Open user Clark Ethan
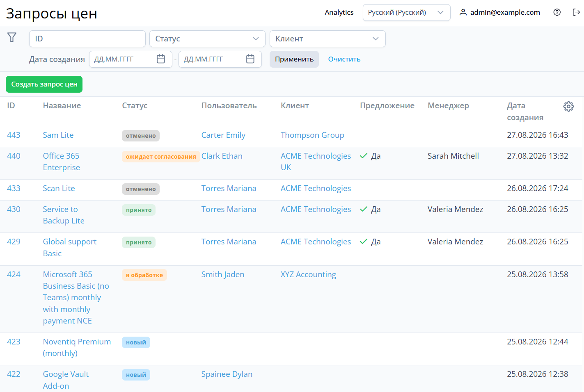The image size is (584, 392). coord(222,156)
